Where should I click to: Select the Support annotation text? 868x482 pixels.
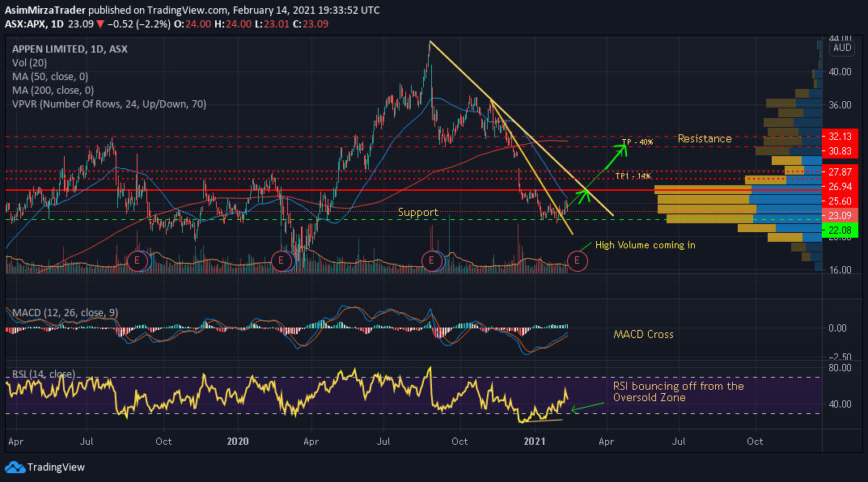click(418, 212)
